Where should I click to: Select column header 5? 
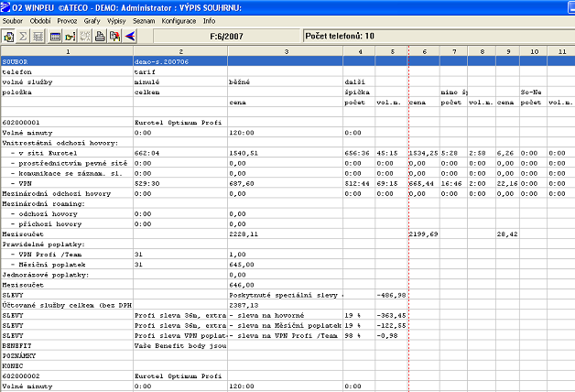click(392, 51)
